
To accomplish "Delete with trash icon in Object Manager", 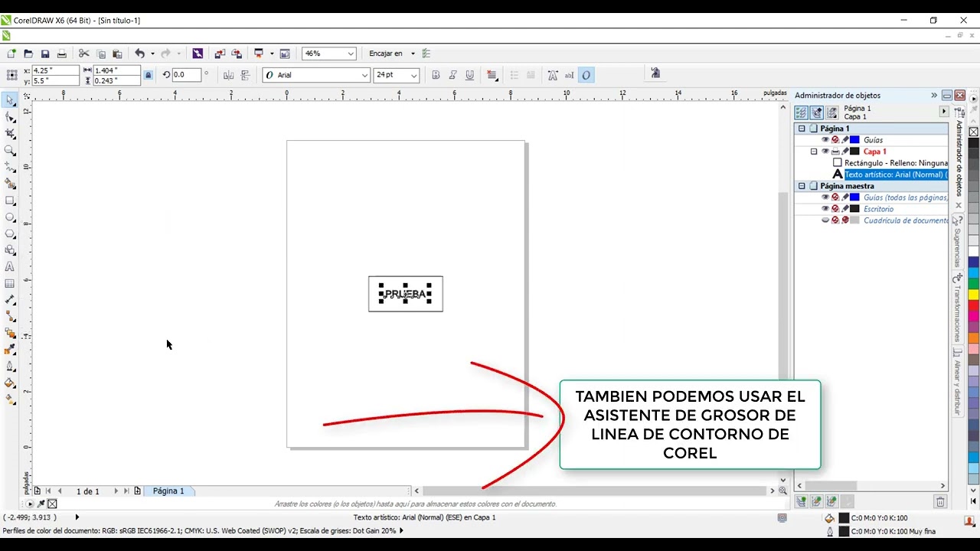I will pos(940,502).
